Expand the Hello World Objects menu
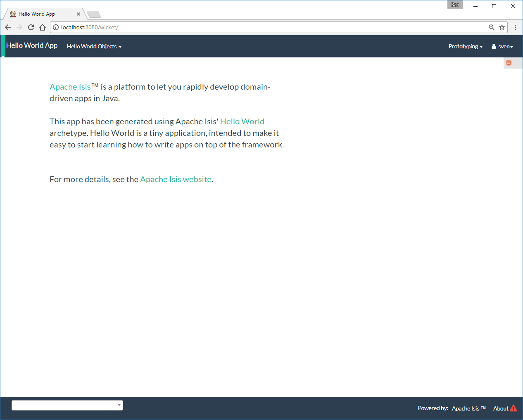This screenshot has width=523, height=420. (94, 46)
